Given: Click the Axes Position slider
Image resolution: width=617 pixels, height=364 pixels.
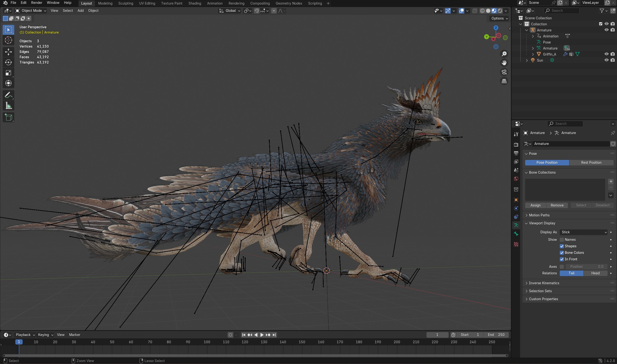Looking at the screenshot, I should 586,267.
